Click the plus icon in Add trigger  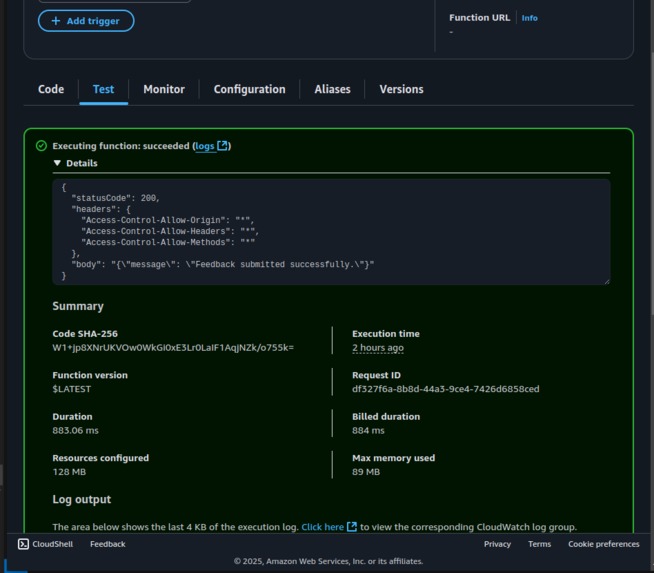tap(56, 21)
